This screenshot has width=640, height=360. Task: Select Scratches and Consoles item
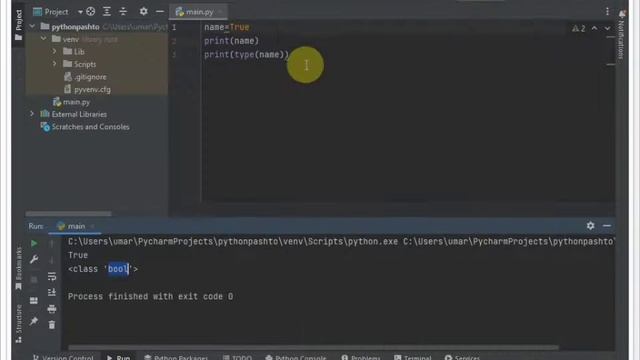click(85, 127)
